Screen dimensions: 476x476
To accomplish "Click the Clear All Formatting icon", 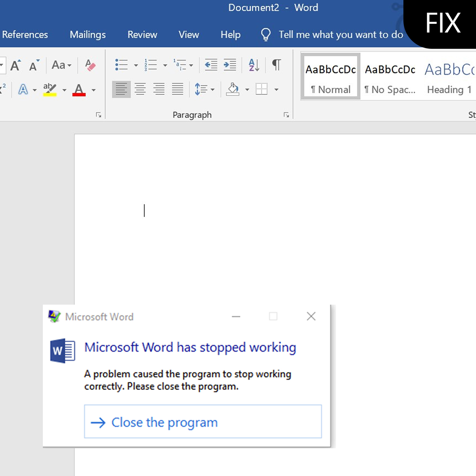I will coord(90,65).
